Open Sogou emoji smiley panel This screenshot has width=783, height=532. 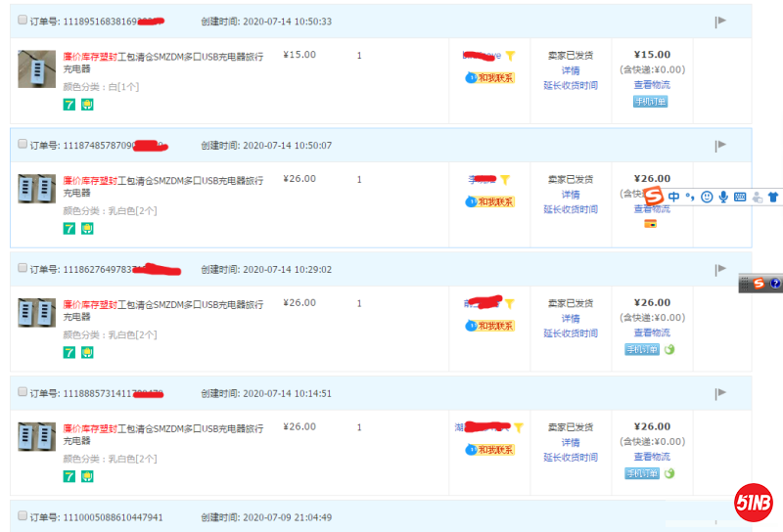(707, 198)
